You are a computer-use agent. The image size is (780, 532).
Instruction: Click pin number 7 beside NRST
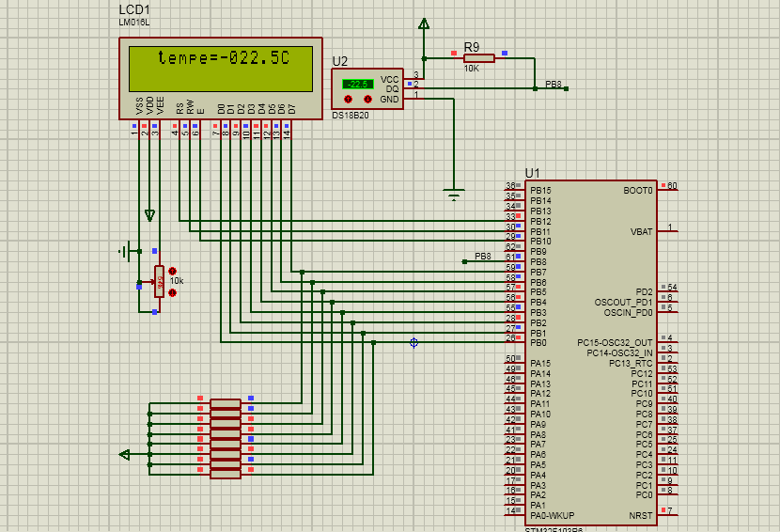coord(670,510)
